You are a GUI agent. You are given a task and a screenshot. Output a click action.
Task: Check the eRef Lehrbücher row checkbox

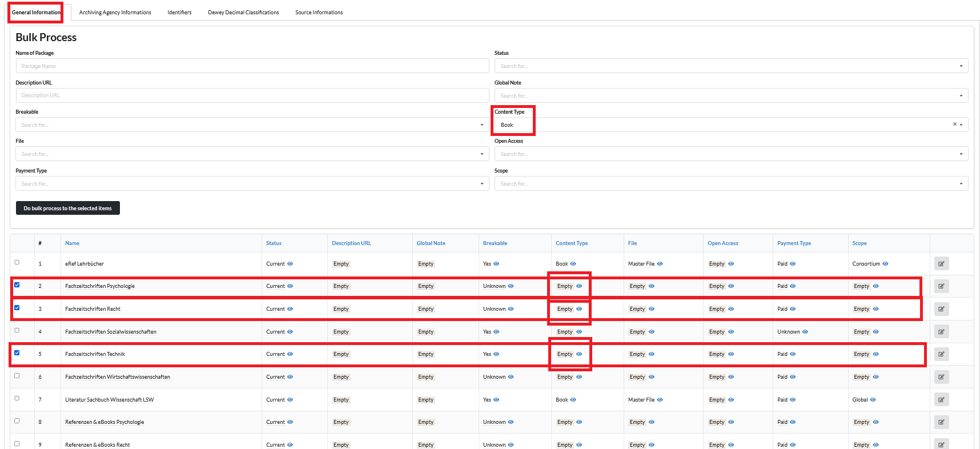17,263
